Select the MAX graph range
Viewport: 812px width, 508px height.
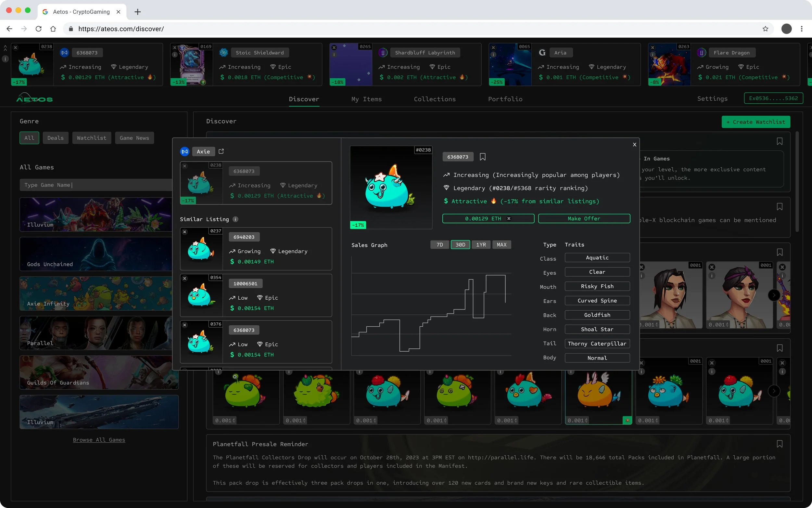click(x=501, y=245)
